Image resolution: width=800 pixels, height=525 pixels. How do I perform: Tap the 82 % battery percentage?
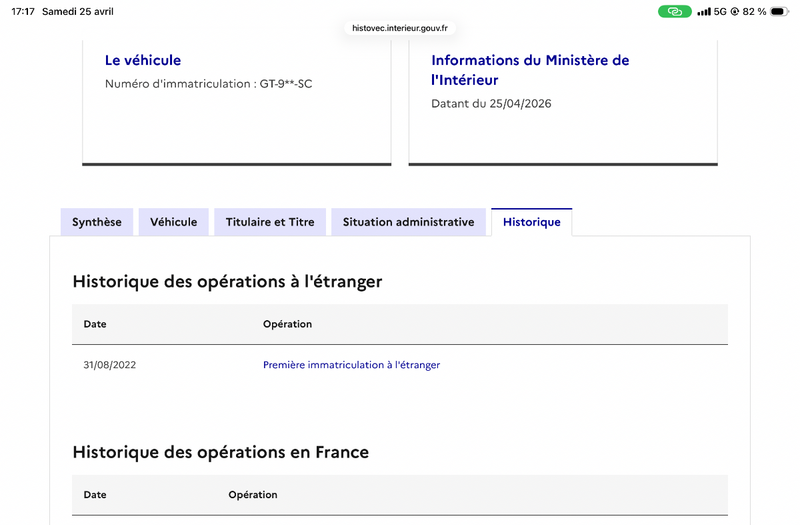755,11
